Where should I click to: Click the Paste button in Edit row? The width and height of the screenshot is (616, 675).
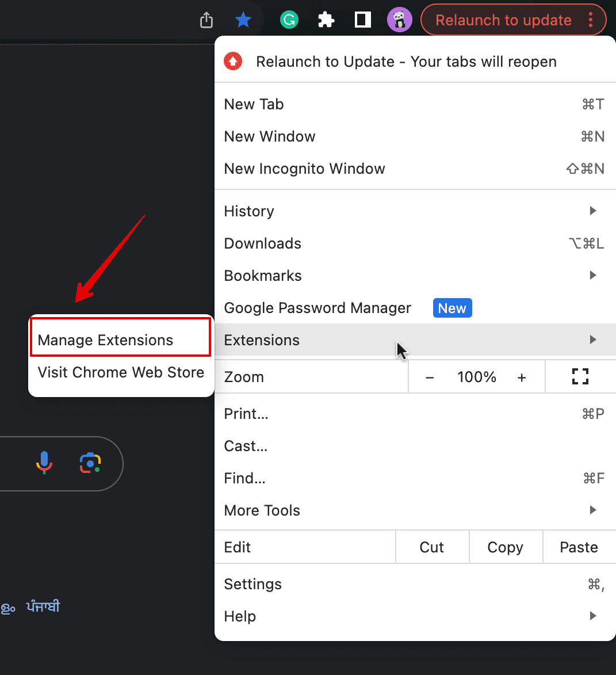coord(579,547)
